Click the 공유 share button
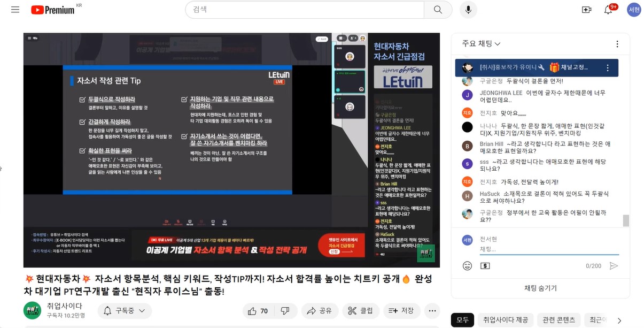The width and height of the screenshot is (644, 328). point(320,311)
